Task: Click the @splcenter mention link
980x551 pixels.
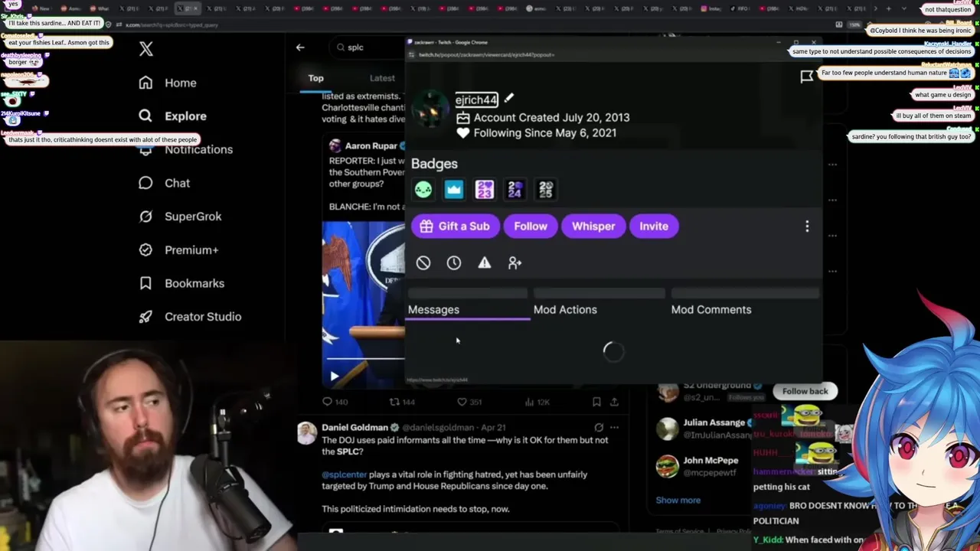Action: [345, 474]
